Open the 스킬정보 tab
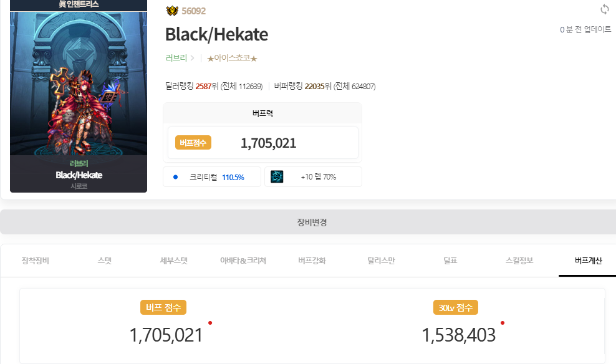 coord(519,261)
